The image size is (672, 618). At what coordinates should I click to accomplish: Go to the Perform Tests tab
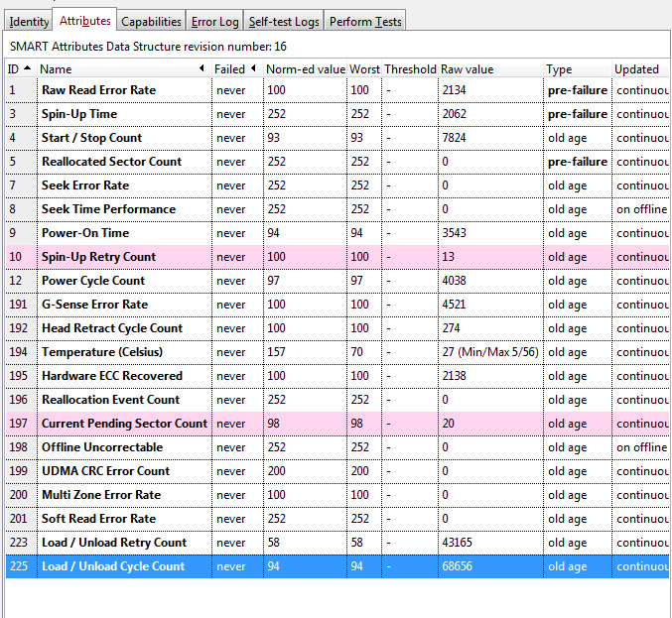[365, 22]
